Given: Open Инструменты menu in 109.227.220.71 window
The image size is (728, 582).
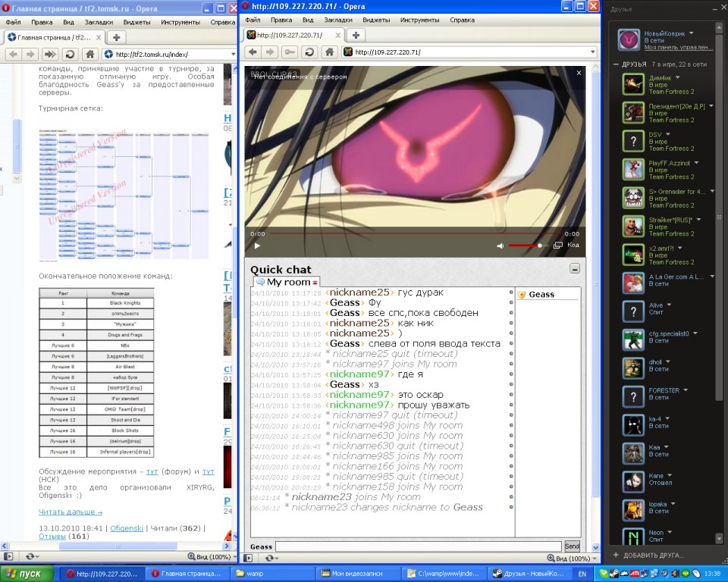Looking at the screenshot, I should coord(419,20).
